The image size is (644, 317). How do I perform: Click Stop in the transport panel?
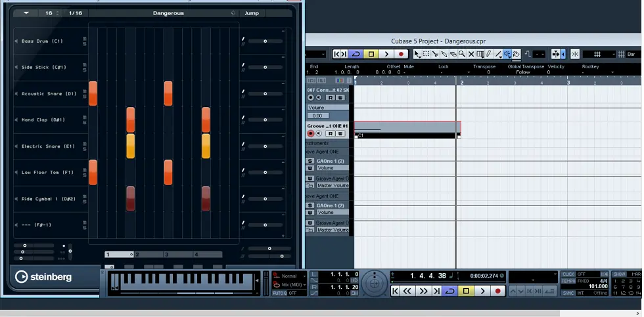(466, 291)
